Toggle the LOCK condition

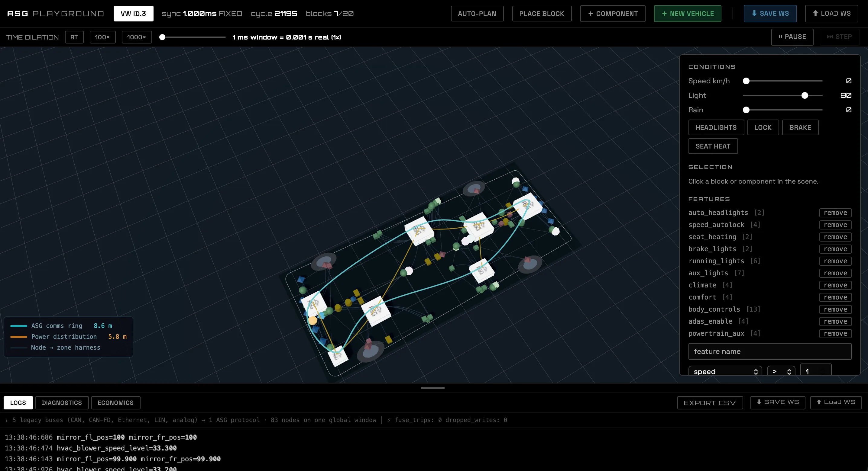[763, 127]
